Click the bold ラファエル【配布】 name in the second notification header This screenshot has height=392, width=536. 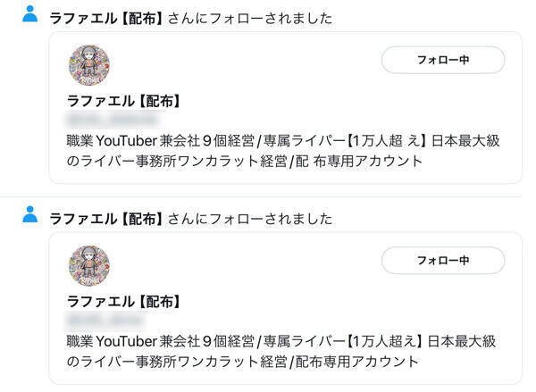point(104,218)
